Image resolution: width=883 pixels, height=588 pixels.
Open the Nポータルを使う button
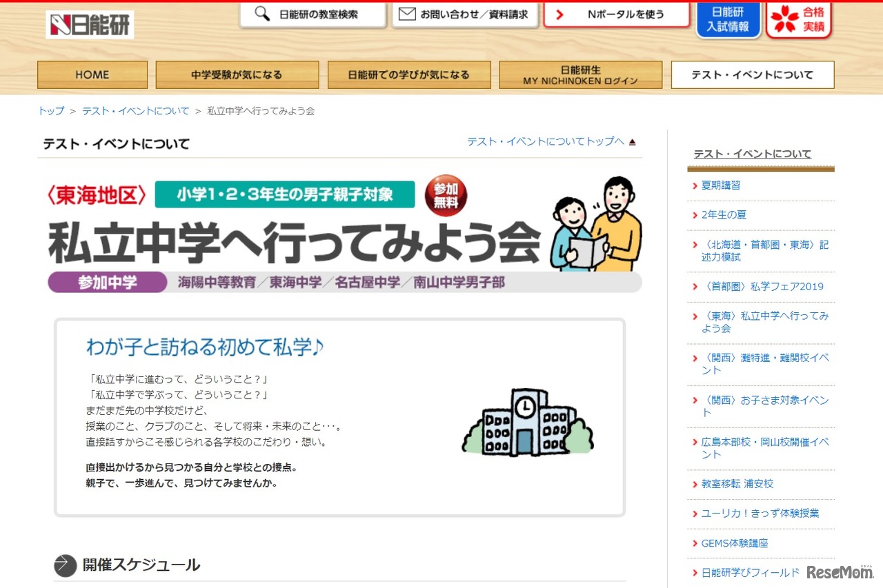pos(617,14)
